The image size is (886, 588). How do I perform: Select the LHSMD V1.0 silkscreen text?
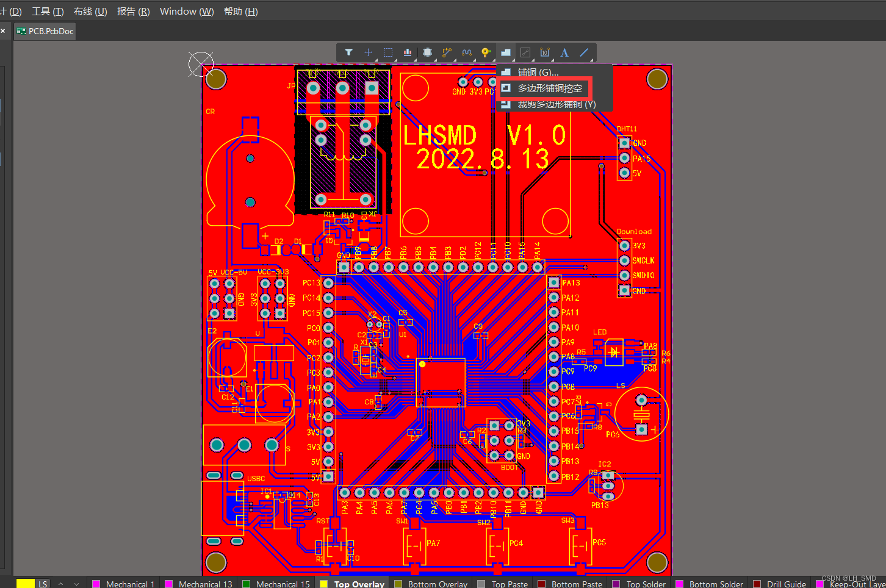484,135
